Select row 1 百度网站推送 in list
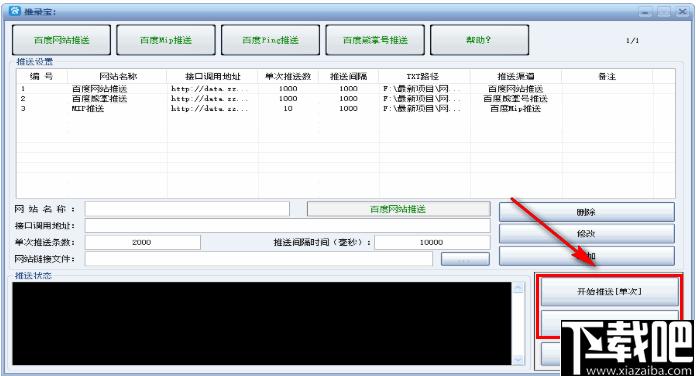The image size is (696, 376). (x=345, y=89)
